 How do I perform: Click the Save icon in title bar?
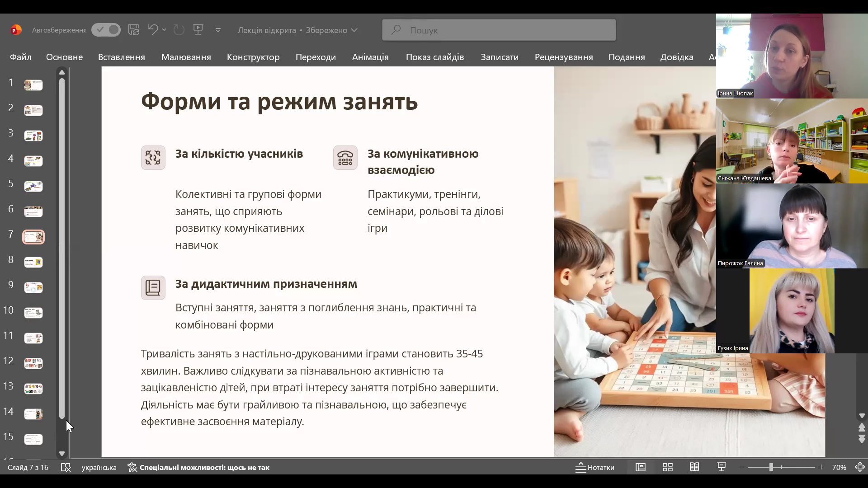coord(134,30)
